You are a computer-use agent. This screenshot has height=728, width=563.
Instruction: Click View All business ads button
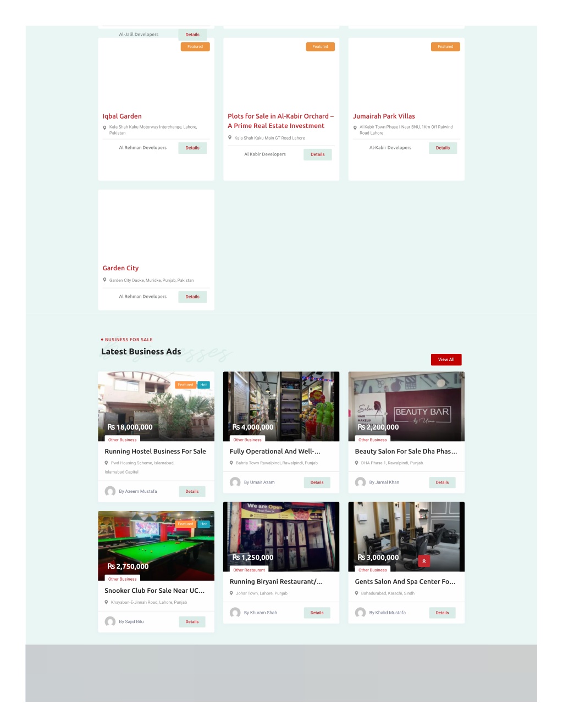[x=446, y=359]
